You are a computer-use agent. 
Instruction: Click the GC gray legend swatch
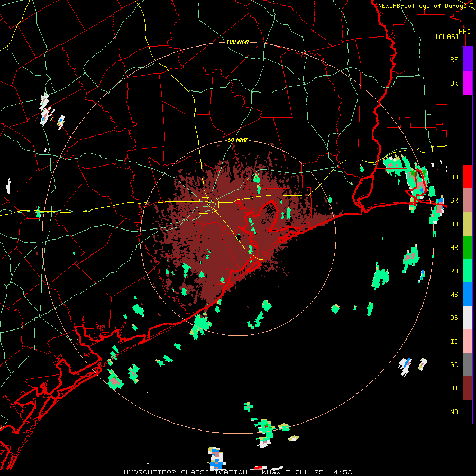click(467, 364)
